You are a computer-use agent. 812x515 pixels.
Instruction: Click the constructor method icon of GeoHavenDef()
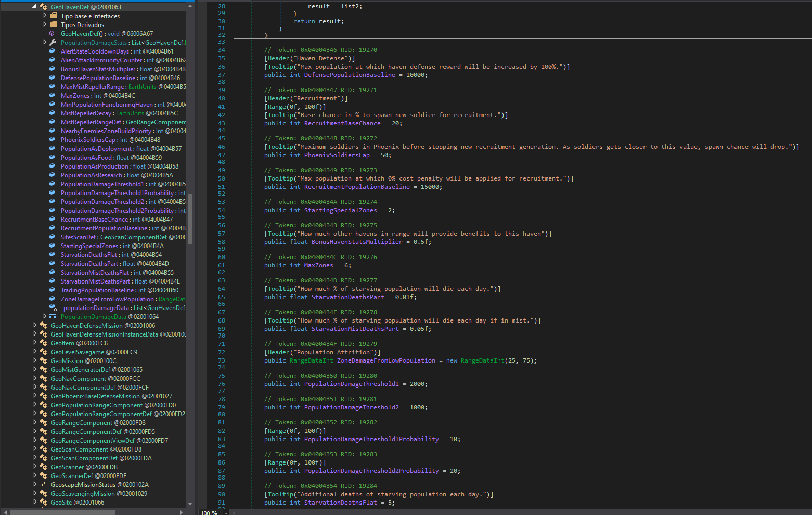[52, 33]
